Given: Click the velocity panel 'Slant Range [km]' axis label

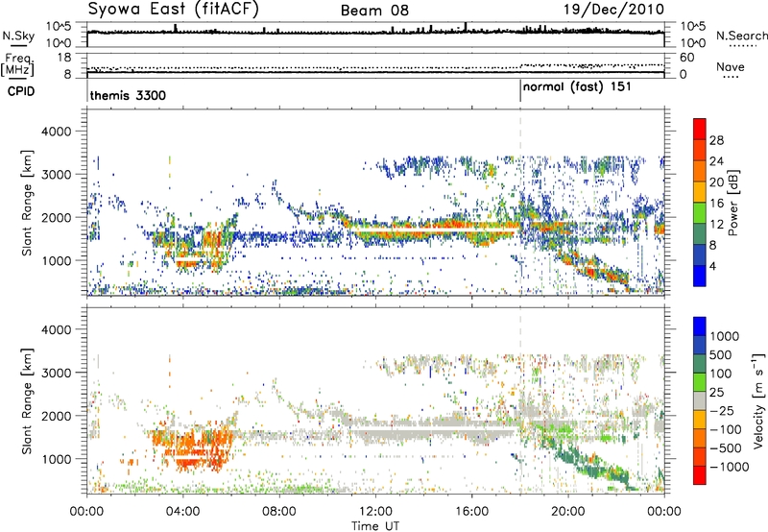Looking at the screenshot, I should [x=27, y=400].
